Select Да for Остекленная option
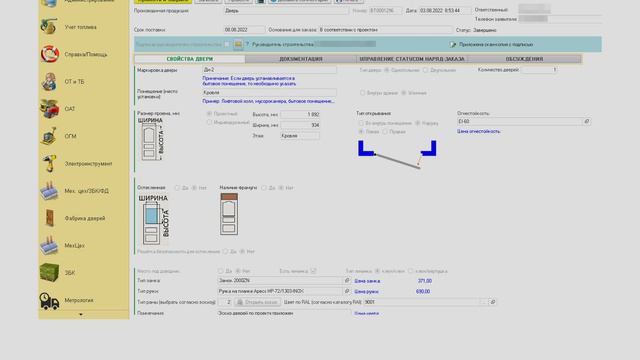Image resolution: width=640 pixels, height=360 pixels. (177, 188)
